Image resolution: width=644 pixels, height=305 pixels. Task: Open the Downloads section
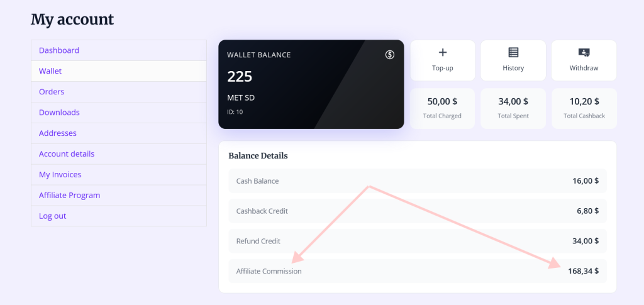(x=59, y=113)
